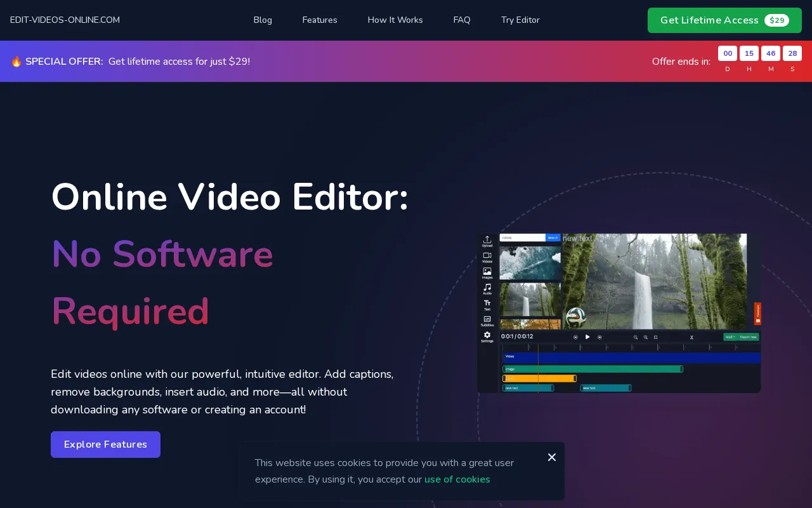Click the countdown seconds box showing 28
The image size is (812, 508).
[x=792, y=53]
